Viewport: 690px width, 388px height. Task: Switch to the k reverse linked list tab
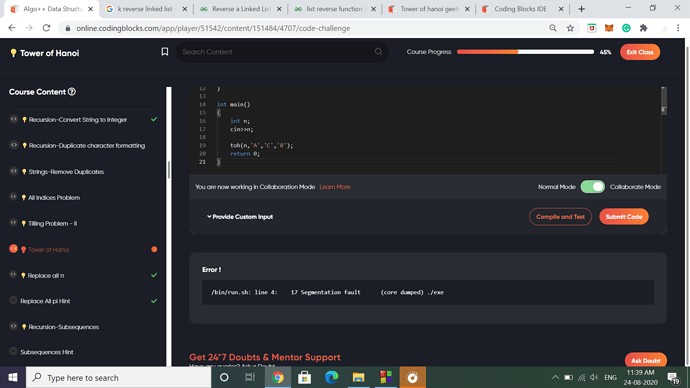click(146, 9)
